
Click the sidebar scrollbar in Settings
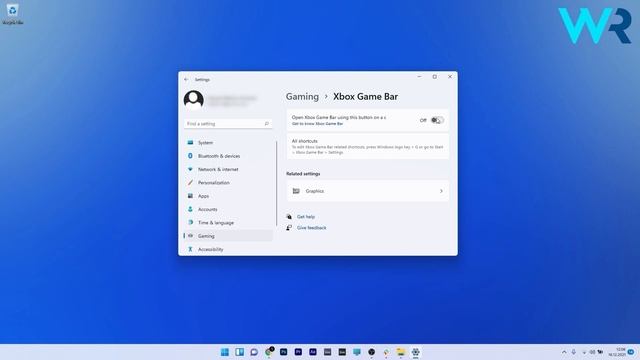click(276, 183)
